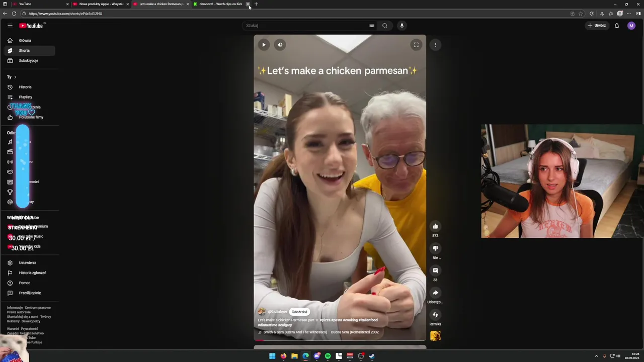Open Pomoc help
Image resolution: width=644 pixels, height=362 pixels.
click(31, 283)
